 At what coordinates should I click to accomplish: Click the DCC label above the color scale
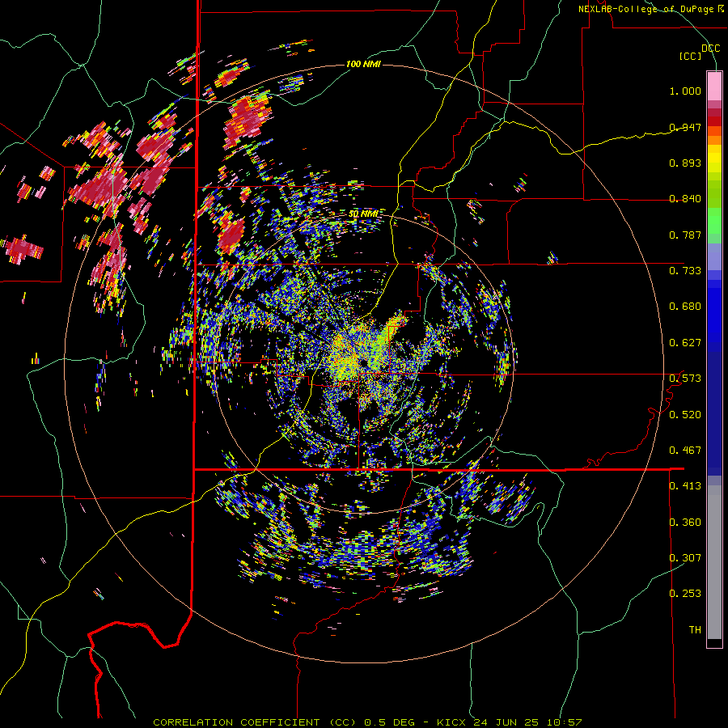coord(710,49)
